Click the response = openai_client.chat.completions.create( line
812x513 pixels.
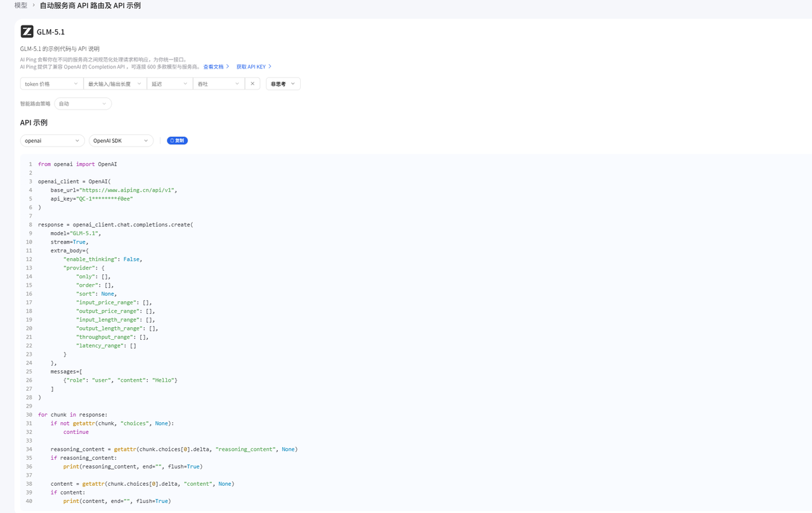[x=115, y=224]
